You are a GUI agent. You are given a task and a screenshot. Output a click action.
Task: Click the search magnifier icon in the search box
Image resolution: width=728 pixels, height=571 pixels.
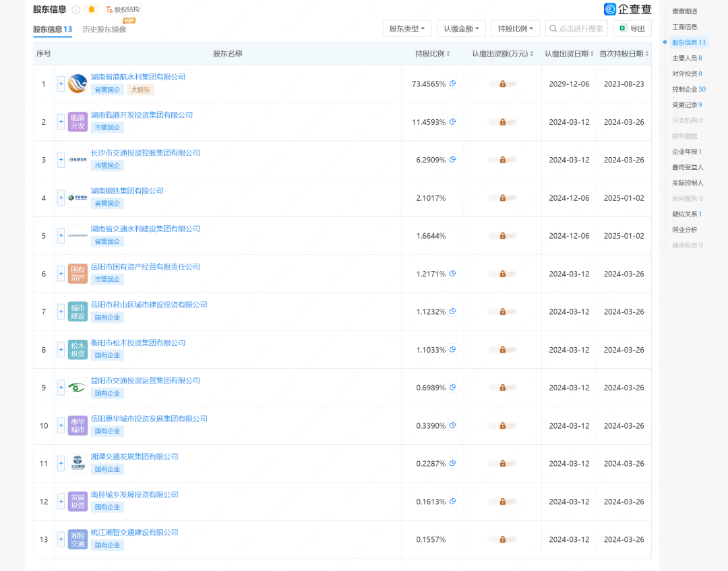tap(553, 29)
